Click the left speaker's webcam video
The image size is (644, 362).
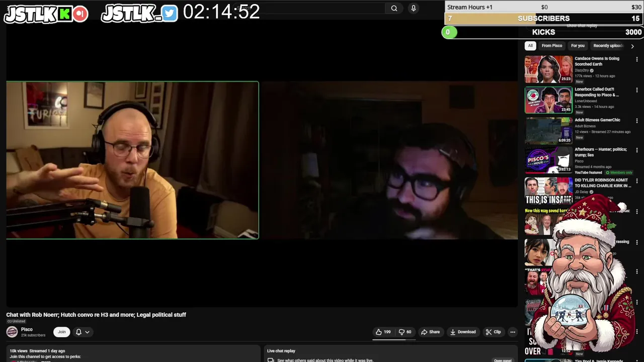[133, 160]
